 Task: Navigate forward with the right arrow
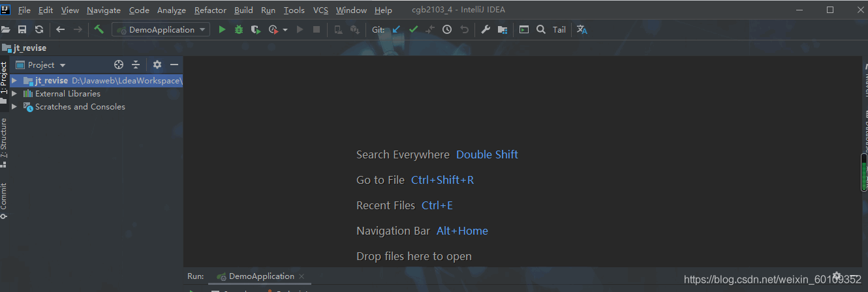point(78,29)
